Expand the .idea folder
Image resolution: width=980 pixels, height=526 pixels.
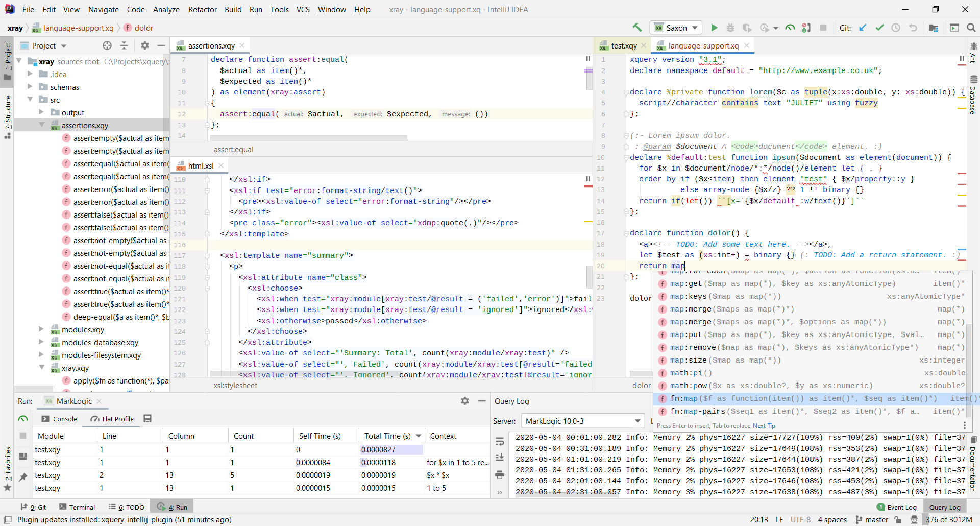click(x=30, y=74)
